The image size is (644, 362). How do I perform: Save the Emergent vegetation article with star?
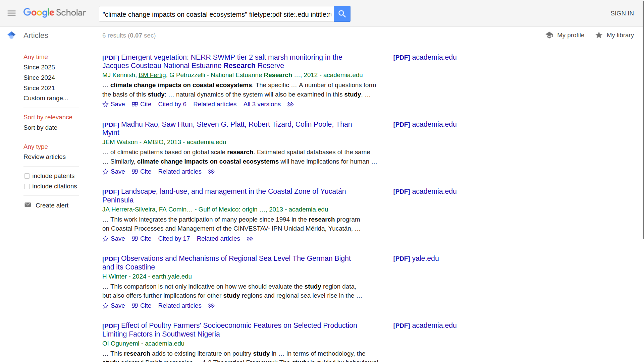(113, 104)
